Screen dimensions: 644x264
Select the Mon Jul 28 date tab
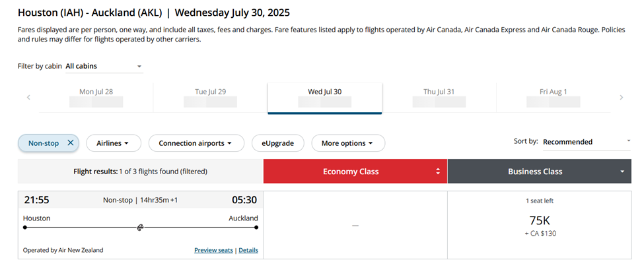(96, 97)
